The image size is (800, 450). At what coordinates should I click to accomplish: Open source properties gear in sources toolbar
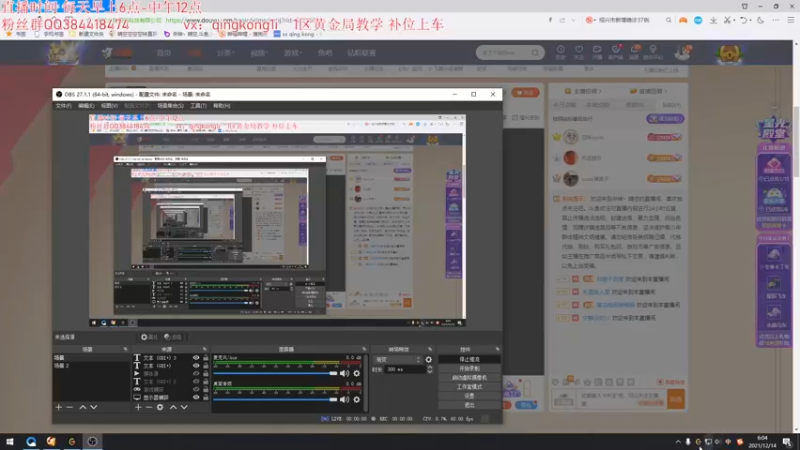click(x=160, y=407)
